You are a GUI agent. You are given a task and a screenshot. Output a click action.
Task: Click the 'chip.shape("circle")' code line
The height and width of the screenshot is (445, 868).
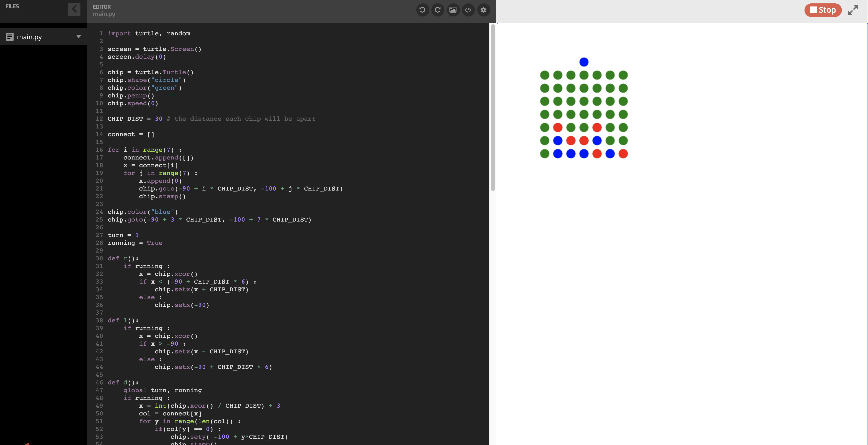[x=147, y=80]
